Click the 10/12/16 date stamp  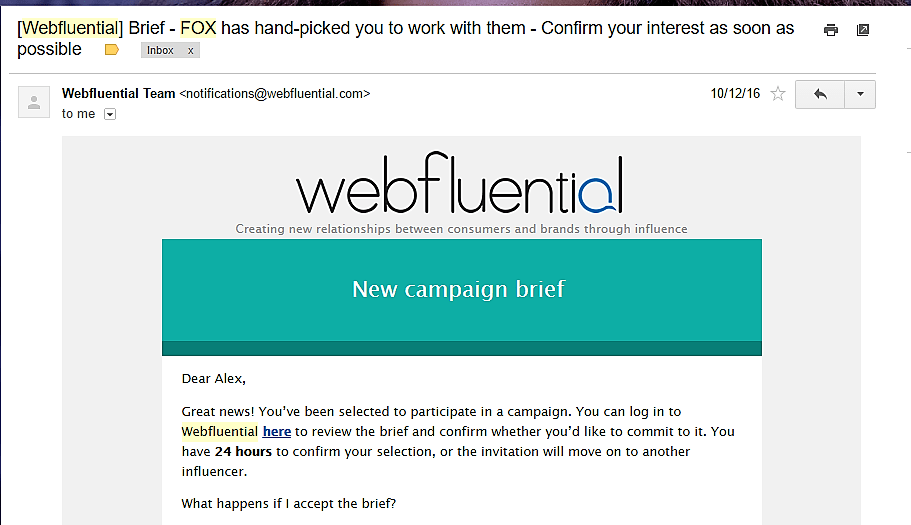click(735, 94)
